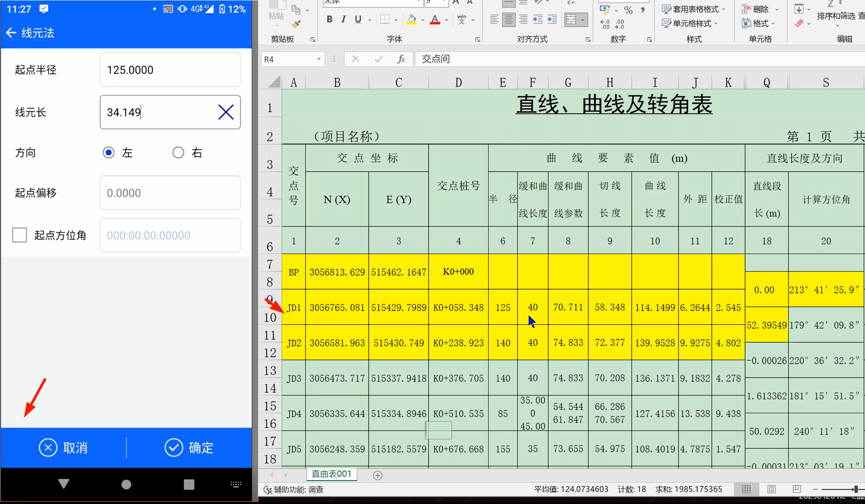Click the Excel formula bar text
The height and width of the screenshot is (504, 865).
point(436,59)
